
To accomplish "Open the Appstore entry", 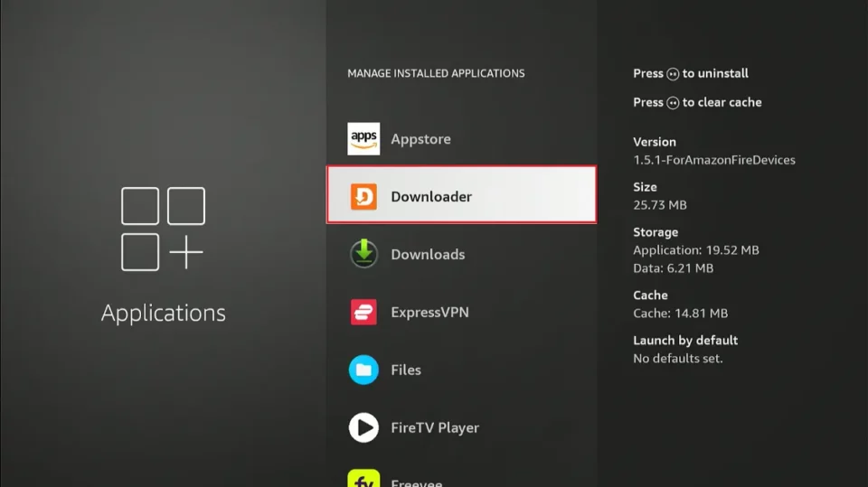I will tap(461, 139).
